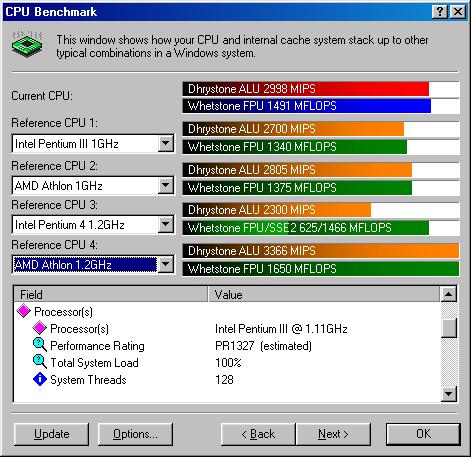Close the CPU Benchmark dialog
The height and width of the screenshot is (457, 471).
pyautogui.click(x=458, y=12)
